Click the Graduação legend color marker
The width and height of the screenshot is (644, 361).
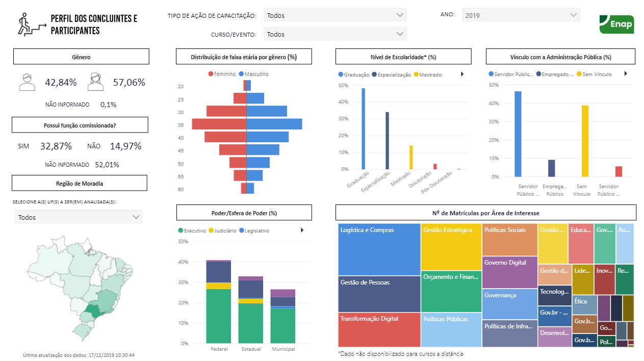click(x=341, y=75)
